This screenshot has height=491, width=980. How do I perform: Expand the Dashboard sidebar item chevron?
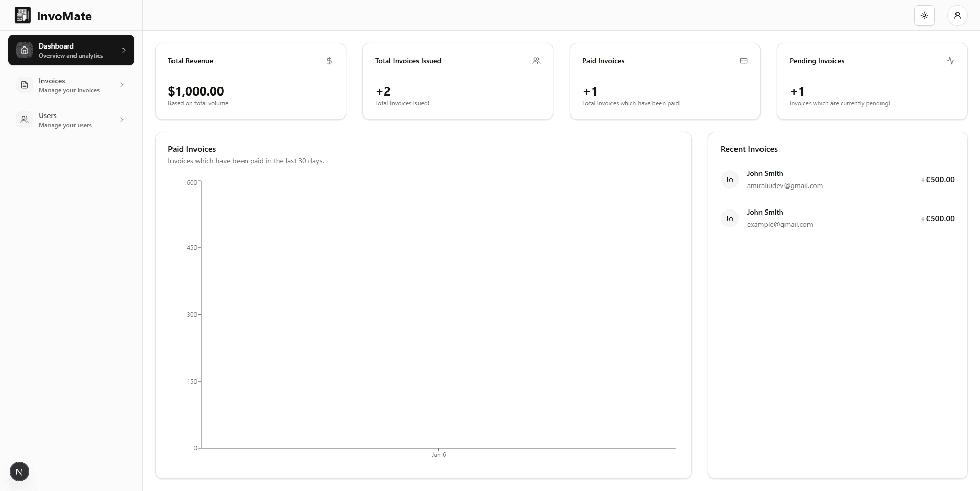124,50
